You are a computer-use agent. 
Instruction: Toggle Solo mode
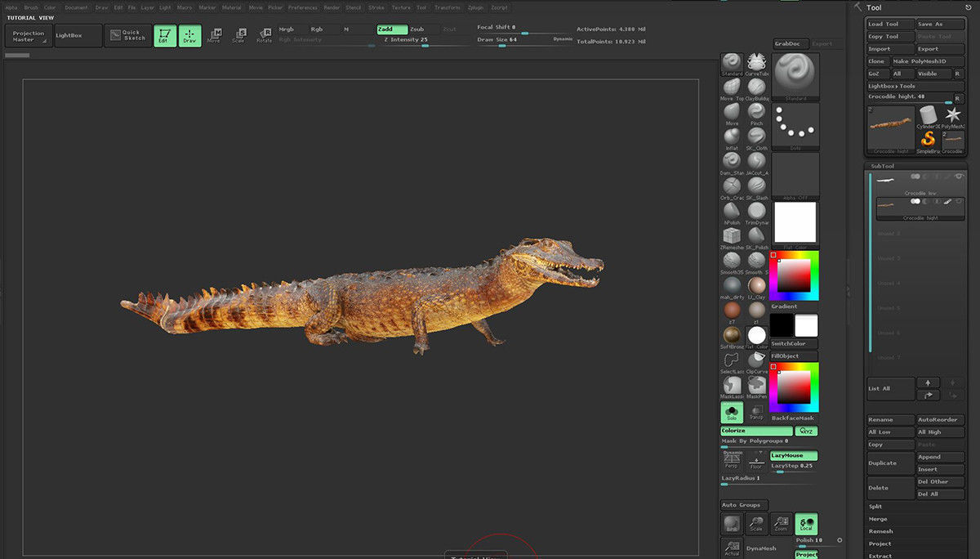click(732, 412)
